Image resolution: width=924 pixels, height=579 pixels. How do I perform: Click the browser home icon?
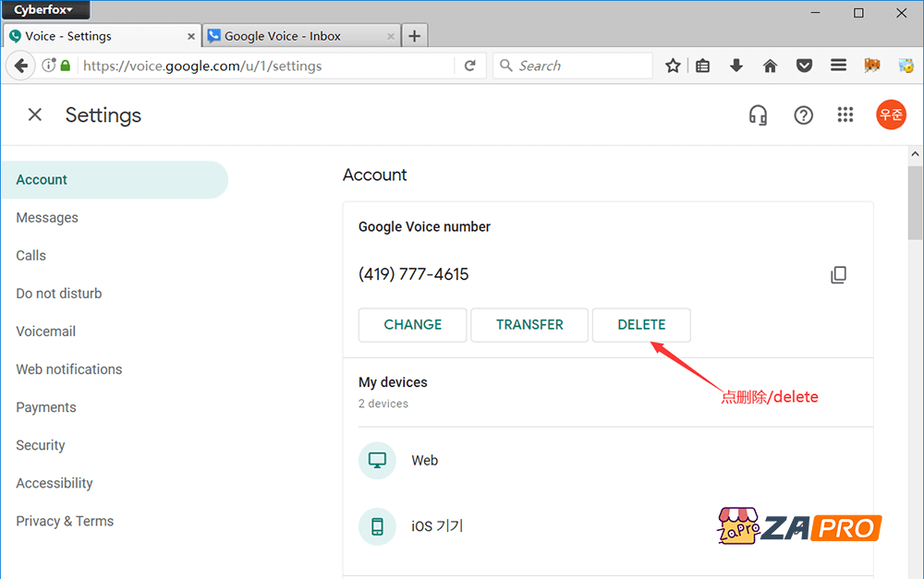(x=770, y=66)
